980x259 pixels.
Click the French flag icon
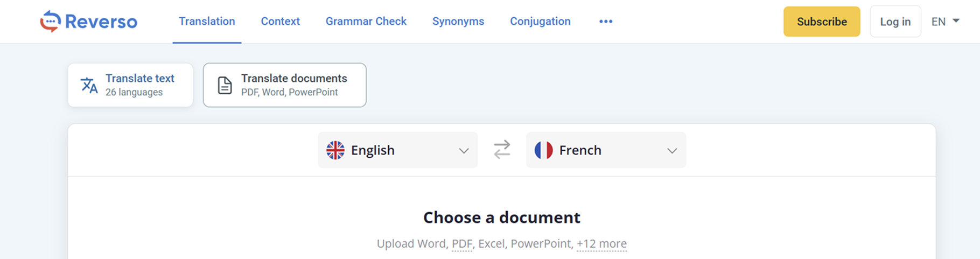pos(543,150)
